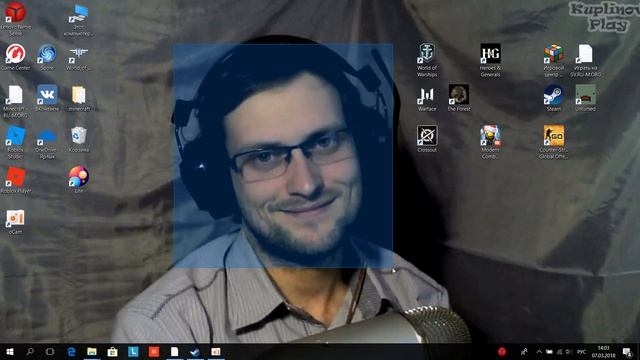
Task: Launch Counter-Strike Global Offensive shortcut
Action: pyautogui.click(x=553, y=142)
